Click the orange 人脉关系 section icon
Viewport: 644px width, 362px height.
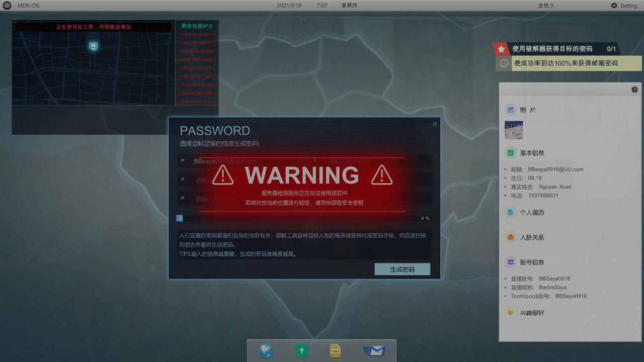pos(511,237)
